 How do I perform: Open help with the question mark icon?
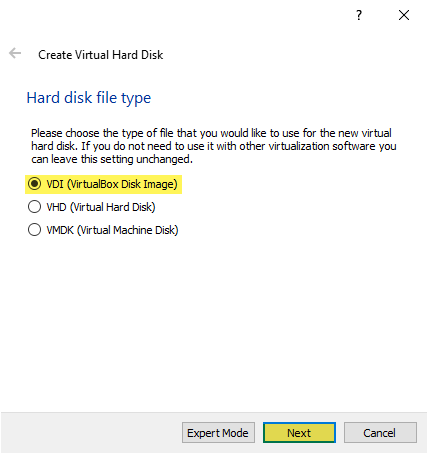[359, 15]
